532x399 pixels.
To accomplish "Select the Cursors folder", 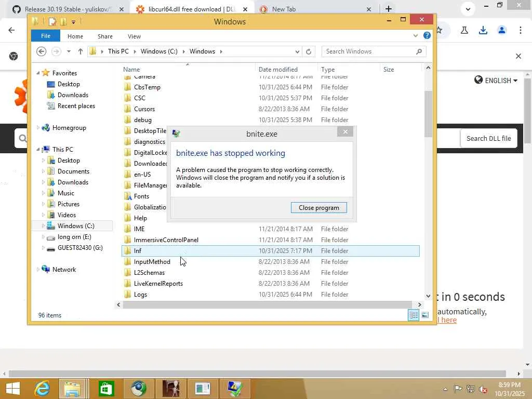I will pos(144,109).
